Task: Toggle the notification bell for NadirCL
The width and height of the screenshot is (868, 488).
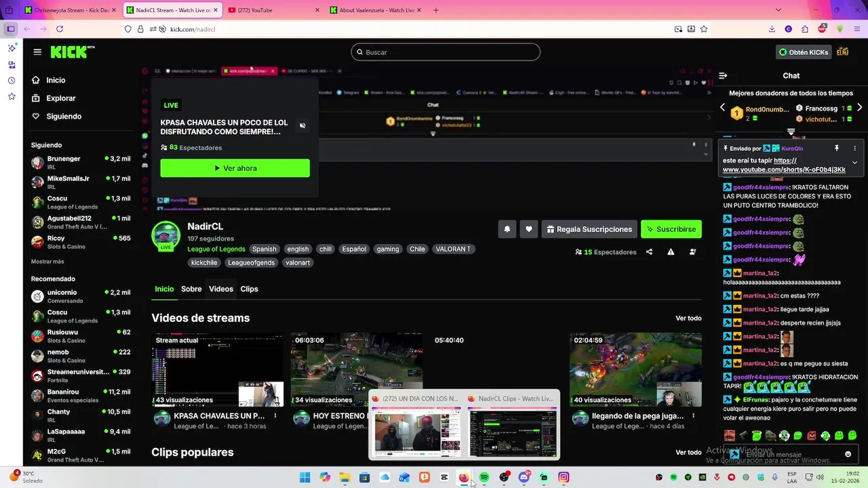Action: (x=507, y=229)
